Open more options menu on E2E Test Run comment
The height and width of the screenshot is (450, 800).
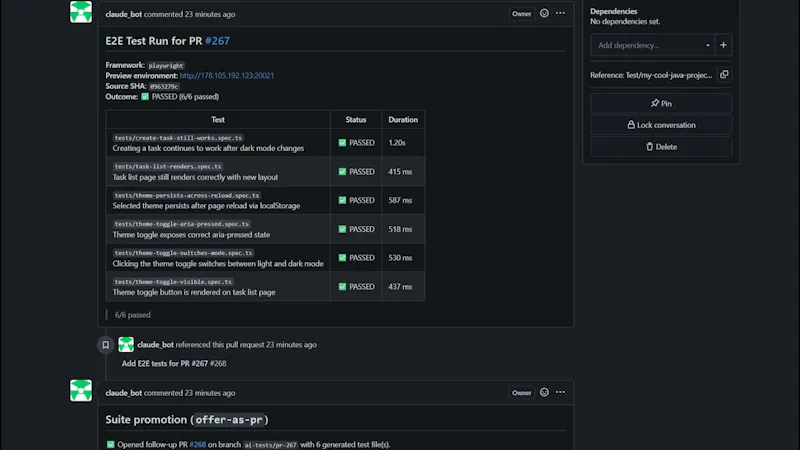click(560, 14)
